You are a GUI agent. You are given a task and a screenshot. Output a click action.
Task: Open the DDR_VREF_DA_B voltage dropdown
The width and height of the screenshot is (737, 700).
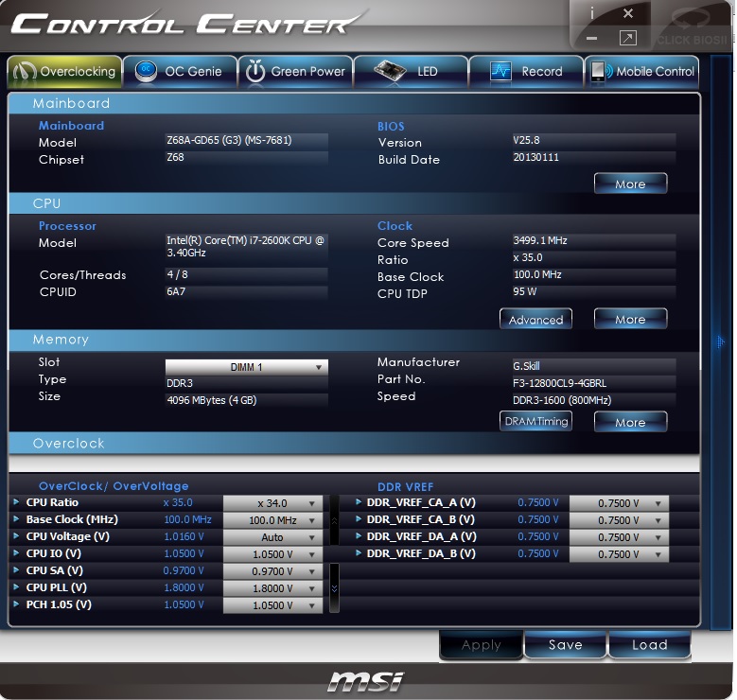pos(619,554)
